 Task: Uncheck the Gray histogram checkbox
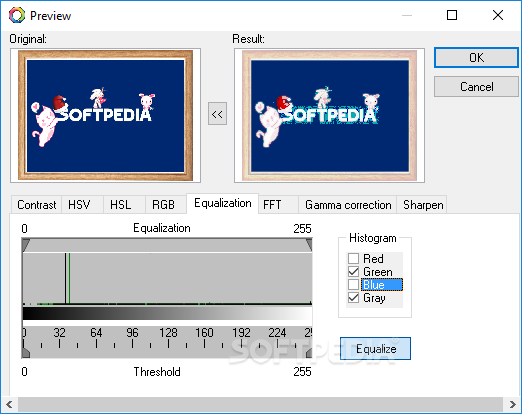[353, 297]
